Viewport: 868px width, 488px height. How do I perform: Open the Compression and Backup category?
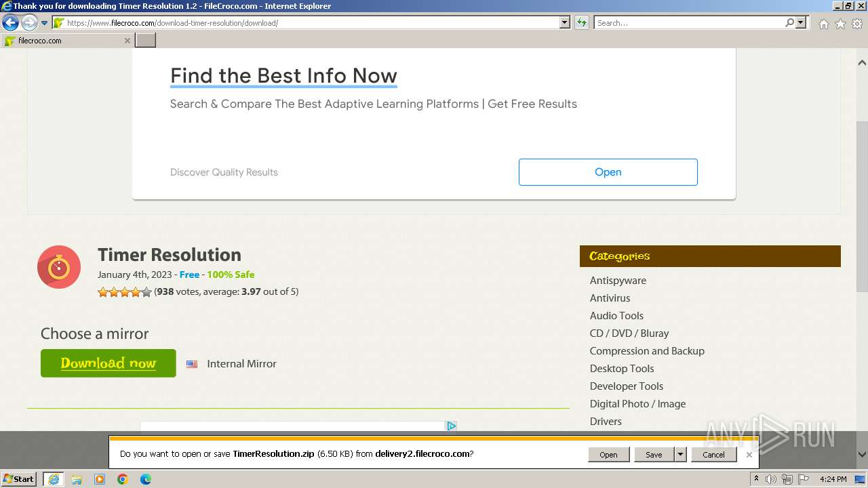[x=647, y=351]
